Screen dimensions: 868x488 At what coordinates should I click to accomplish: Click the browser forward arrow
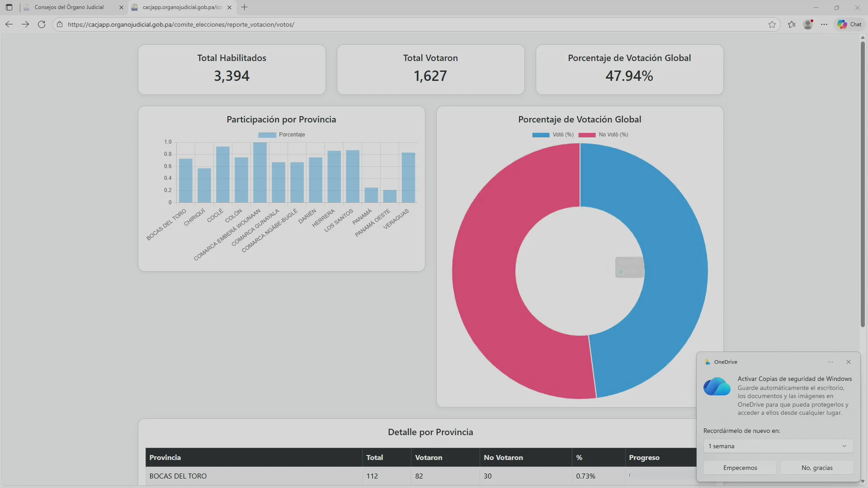[x=25, y=24]
